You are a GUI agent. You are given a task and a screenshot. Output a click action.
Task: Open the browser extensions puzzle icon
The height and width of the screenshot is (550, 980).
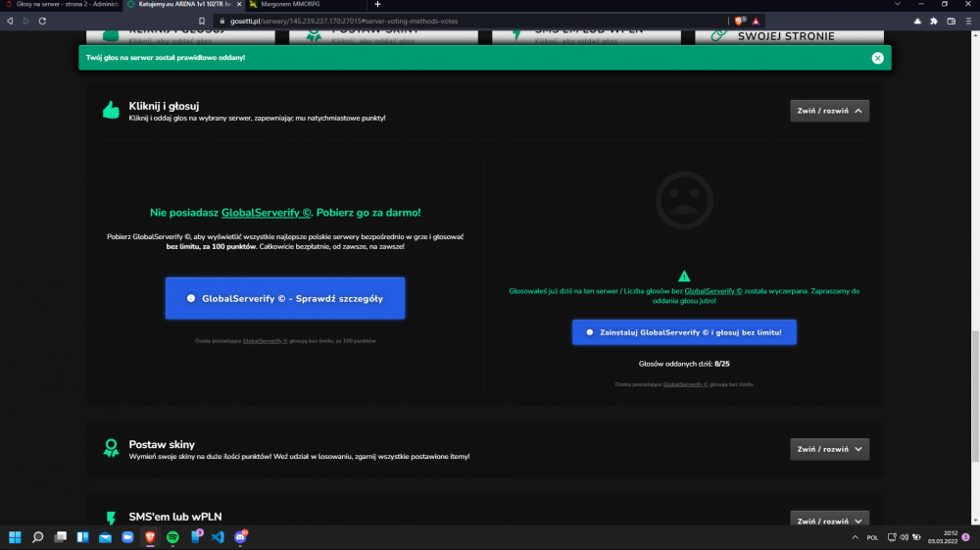(934, 21)
